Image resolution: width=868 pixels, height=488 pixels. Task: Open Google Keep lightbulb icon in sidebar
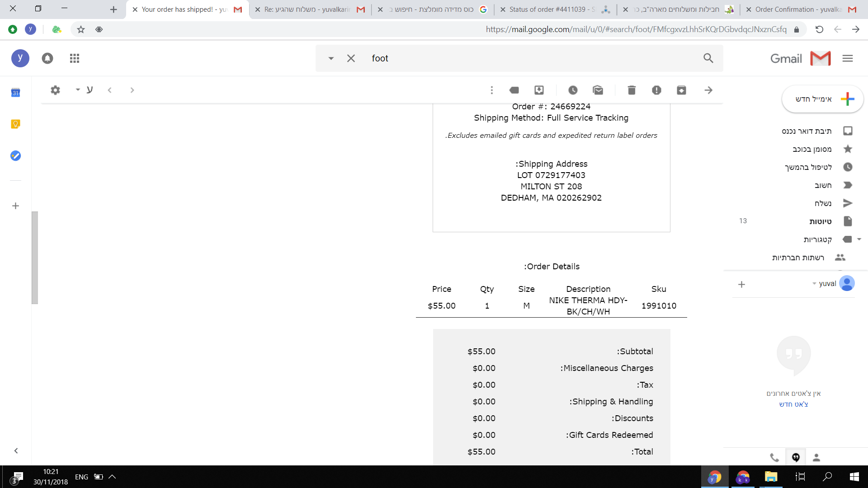[x=15, y=124]
